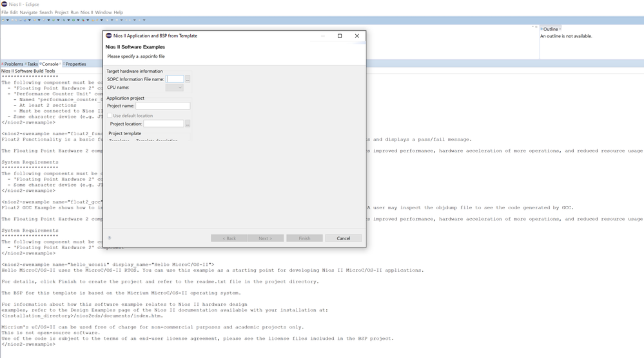Click the 'Project template' group label

point(125,133)
